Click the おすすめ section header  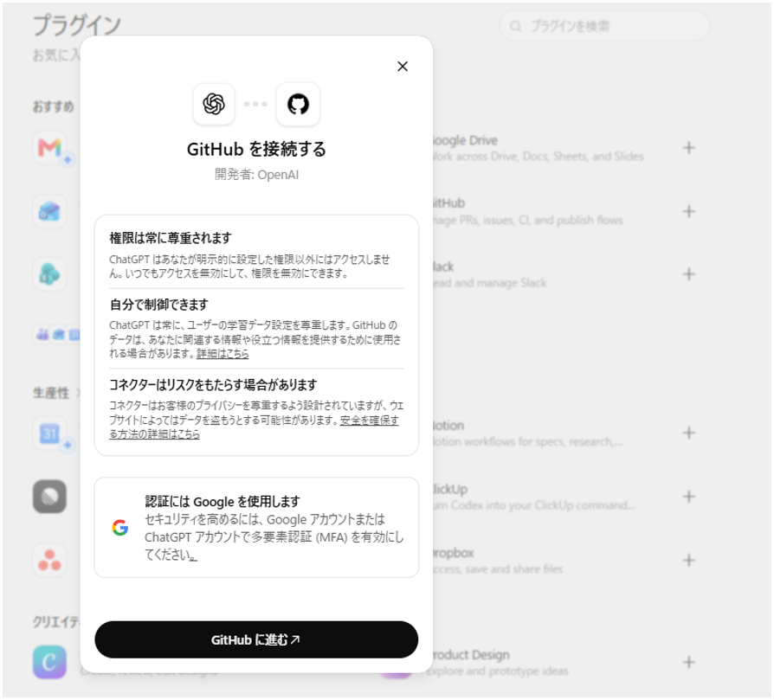(54, 106)
